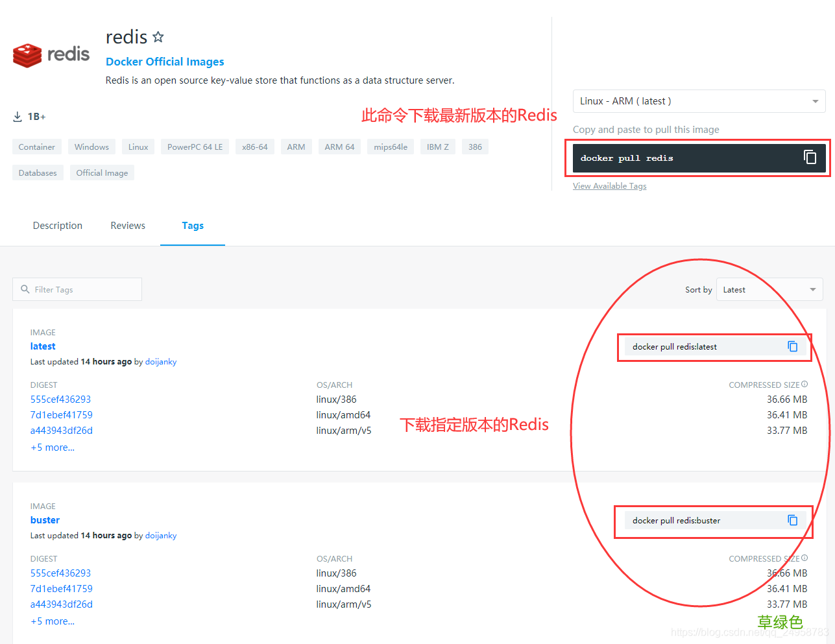
Task: Click linux/arm/v5 under buster image
Action: click(x=344, y=604)
